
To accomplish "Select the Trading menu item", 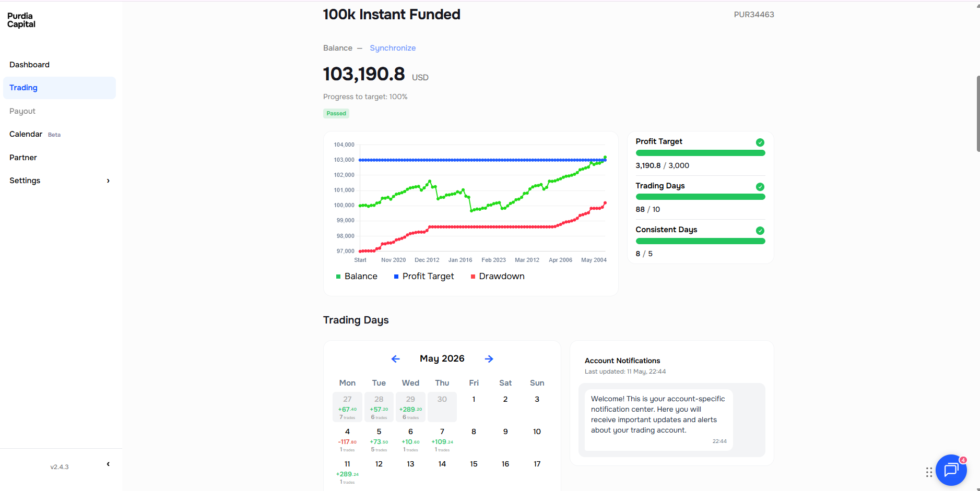I will [x=60, y=88].
